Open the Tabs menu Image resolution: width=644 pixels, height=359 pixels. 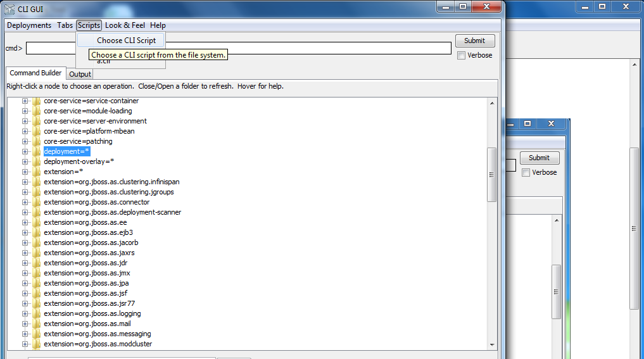click(65, 25)
